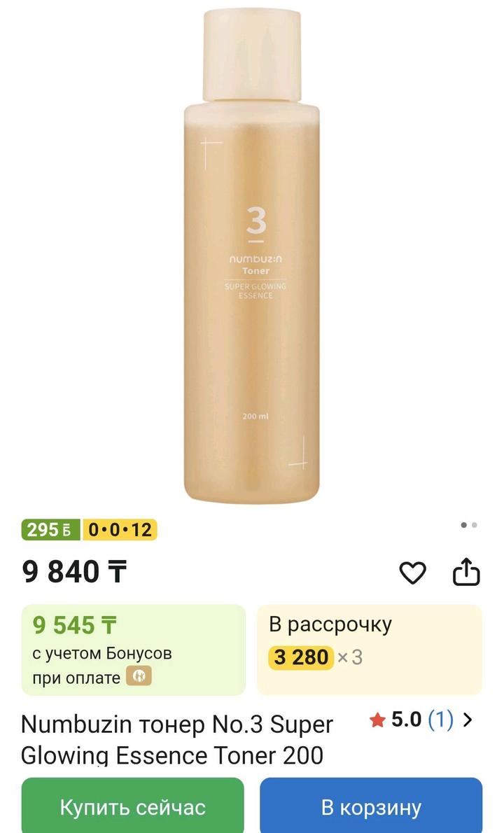Tap the green 295 Б bonus badge
The image size is (504, 833).
click(50, 530)
